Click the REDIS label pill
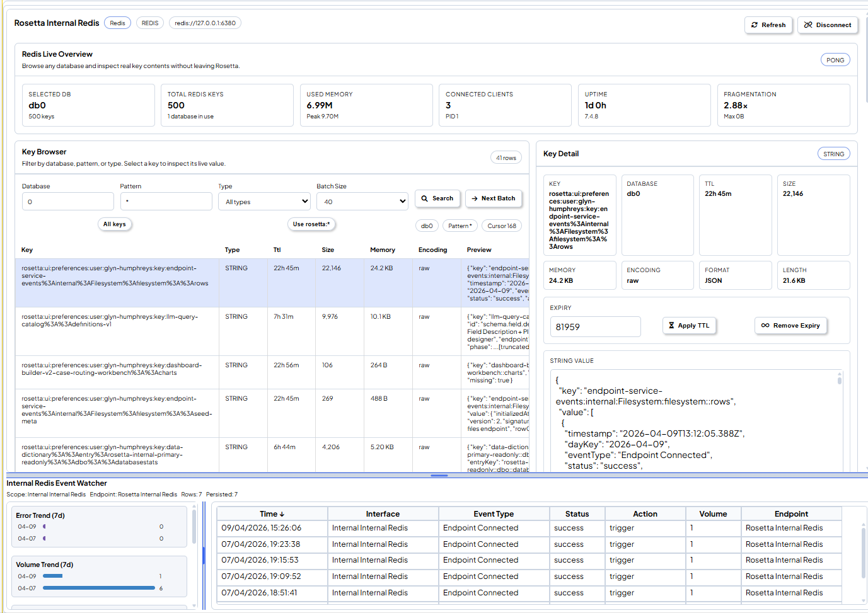This screenshot has width=868, height=613. [149, 22]
